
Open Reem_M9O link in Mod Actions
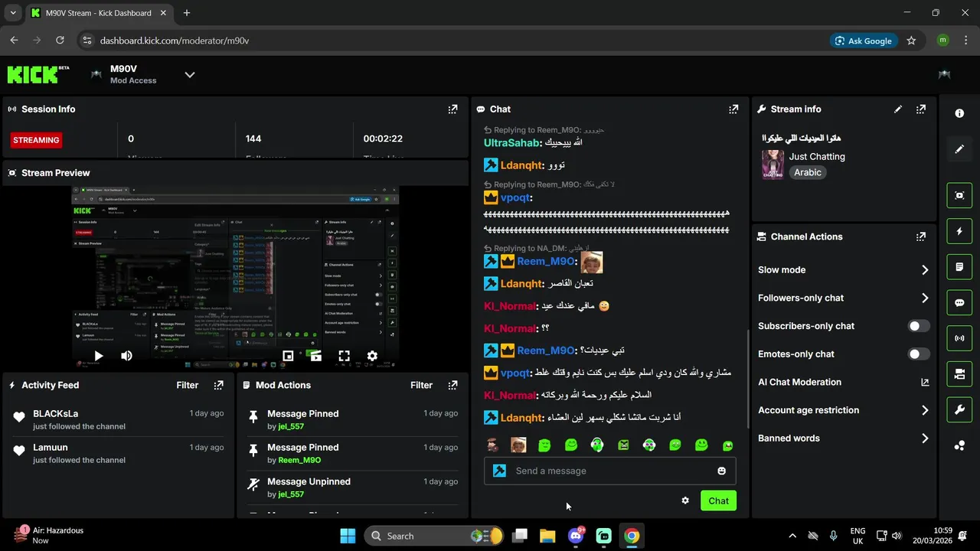point(299,461)
